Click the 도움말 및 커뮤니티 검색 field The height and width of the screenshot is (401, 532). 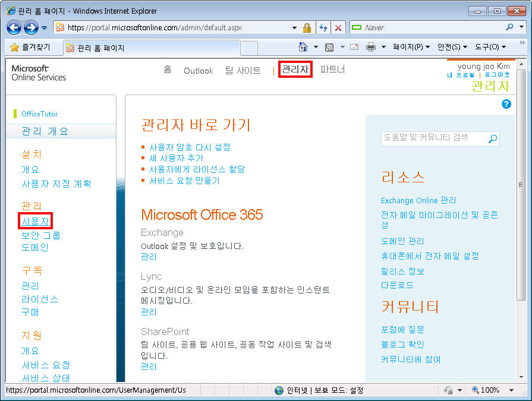click(x=434, y=138)
